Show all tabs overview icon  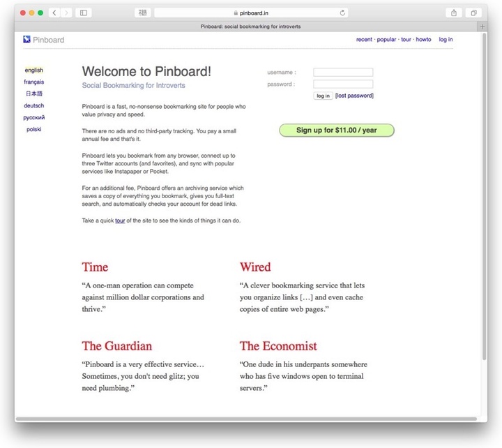click(473, 13)
